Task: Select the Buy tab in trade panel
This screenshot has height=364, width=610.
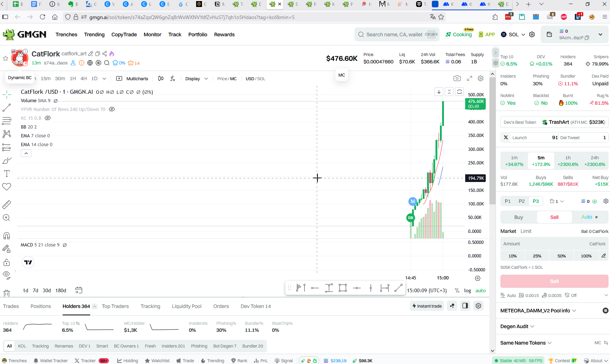Action: pyautogui.click(x=518, y=217)
